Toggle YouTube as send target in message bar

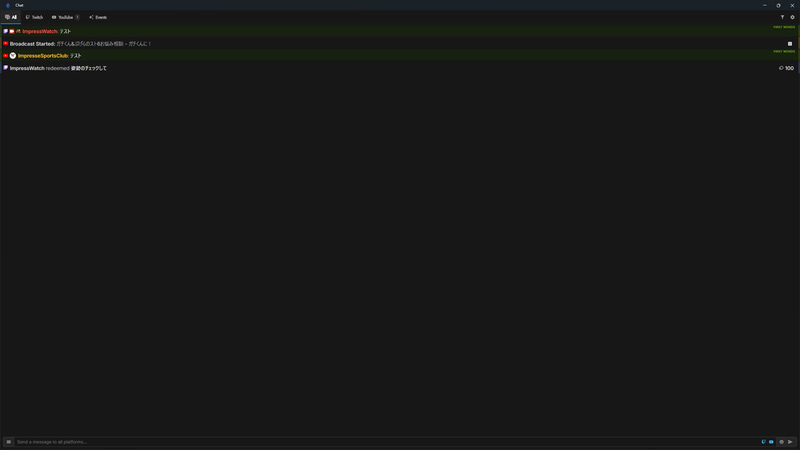[x=771, y=442]
